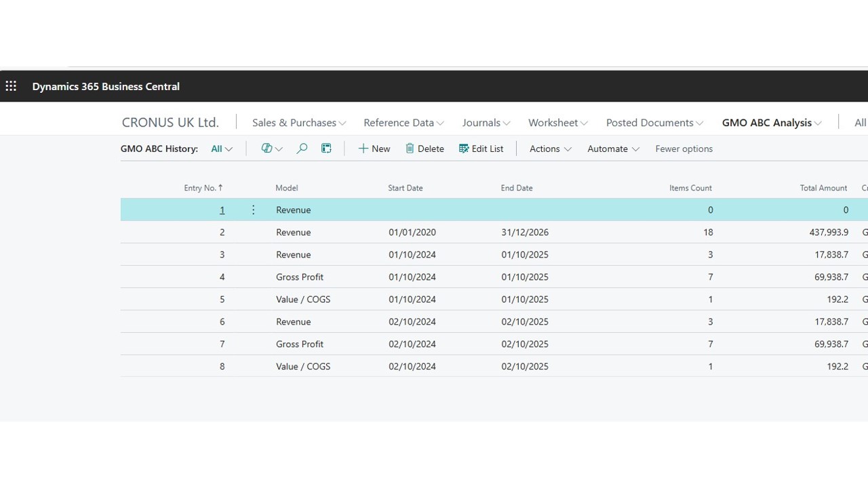
Task: Select the Gross Profit row entry 4
Action: [494, 277]
